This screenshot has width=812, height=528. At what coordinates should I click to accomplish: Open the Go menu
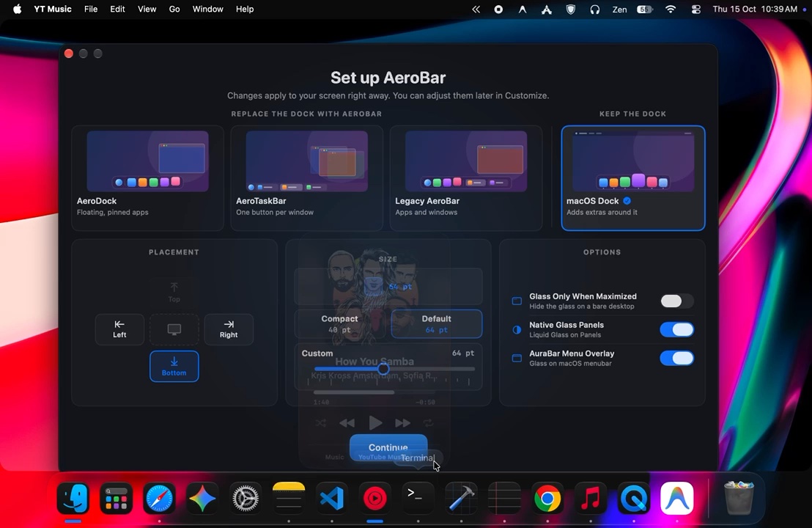click(174, 9)
